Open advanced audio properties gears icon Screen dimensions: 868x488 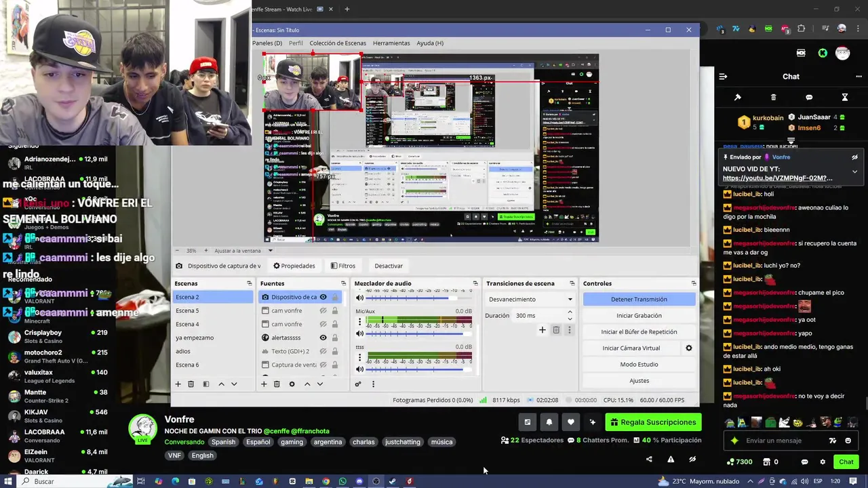pyautogui.click(x=358, y=384)
